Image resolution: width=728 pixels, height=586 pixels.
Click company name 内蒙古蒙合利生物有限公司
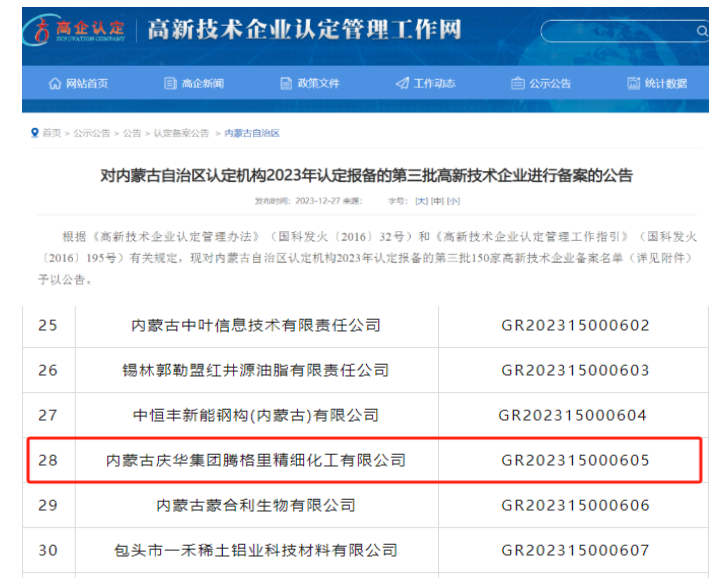pos(257,506)
